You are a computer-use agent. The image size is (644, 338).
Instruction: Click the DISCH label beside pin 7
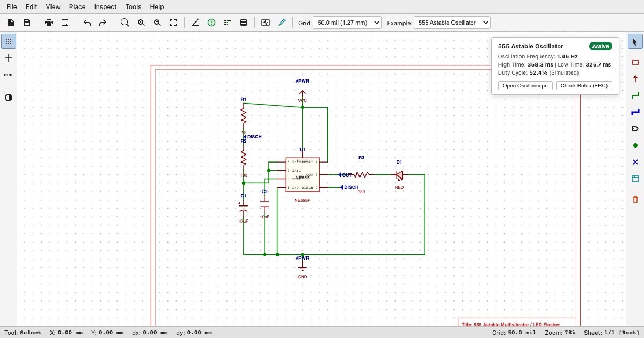[x=349, y=187]
